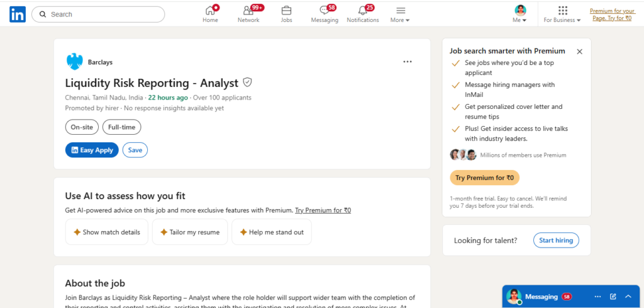
Task: Save the Liquidity Risk Reporting job
Action: point(135,150)
